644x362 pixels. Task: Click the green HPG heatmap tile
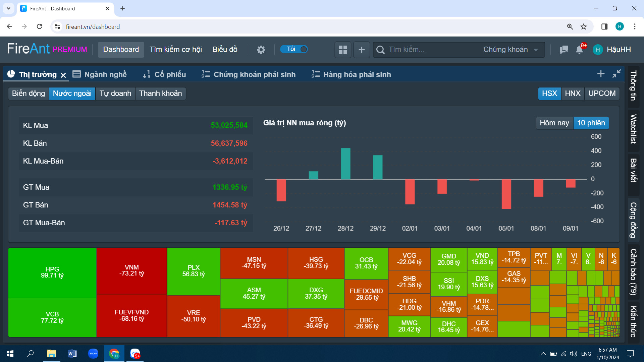click(52, 272)
